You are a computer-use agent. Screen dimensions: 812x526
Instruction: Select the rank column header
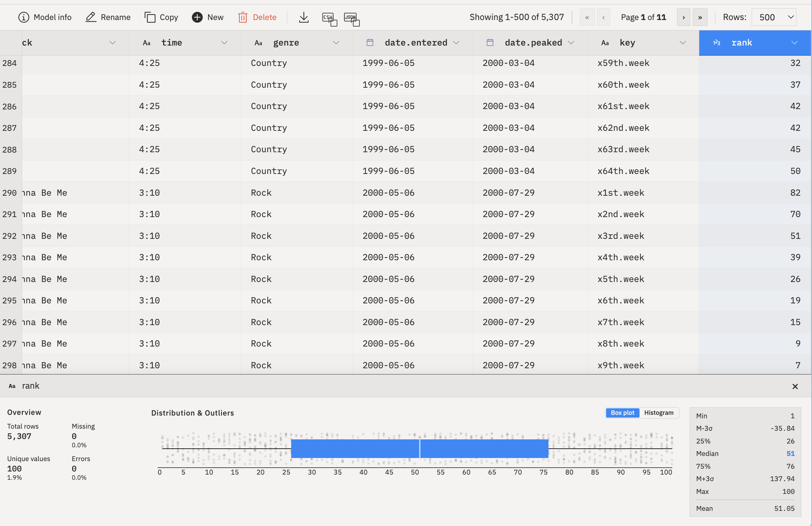click(x=742, y=43)
